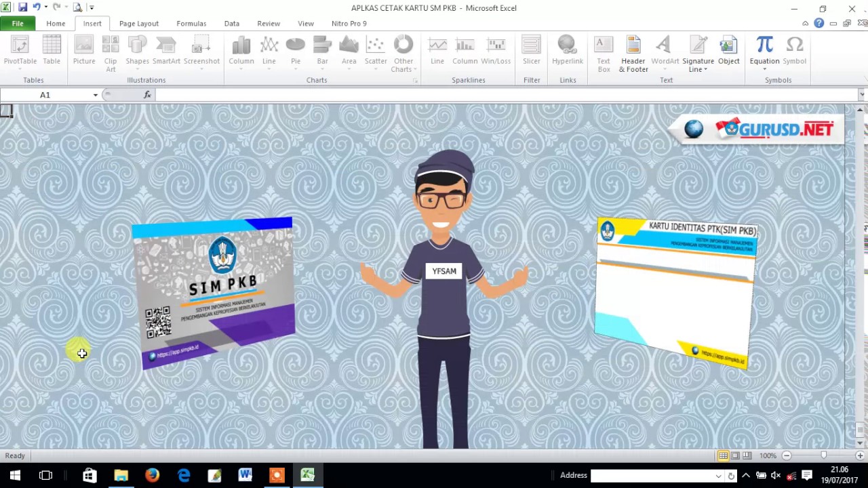Open Excel Help question mark
The height and width of the screenshot is (488, 868).
click(x=819, y=24)
